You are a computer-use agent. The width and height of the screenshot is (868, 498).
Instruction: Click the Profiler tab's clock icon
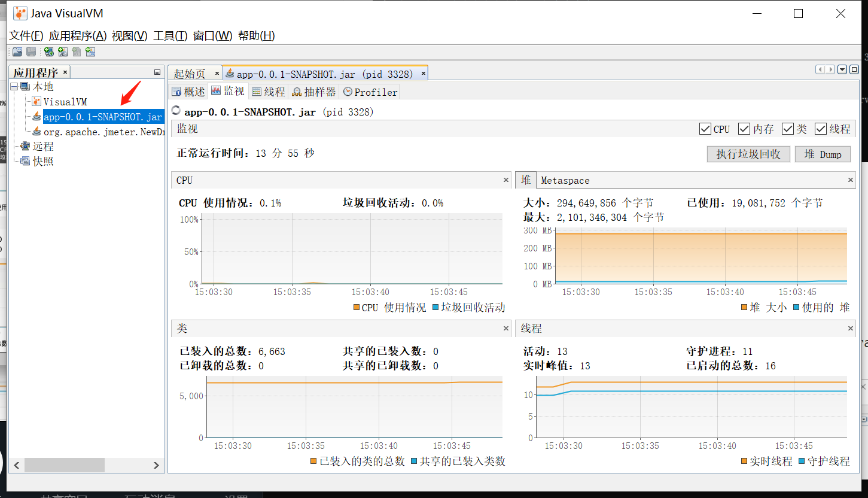[348, 92]
